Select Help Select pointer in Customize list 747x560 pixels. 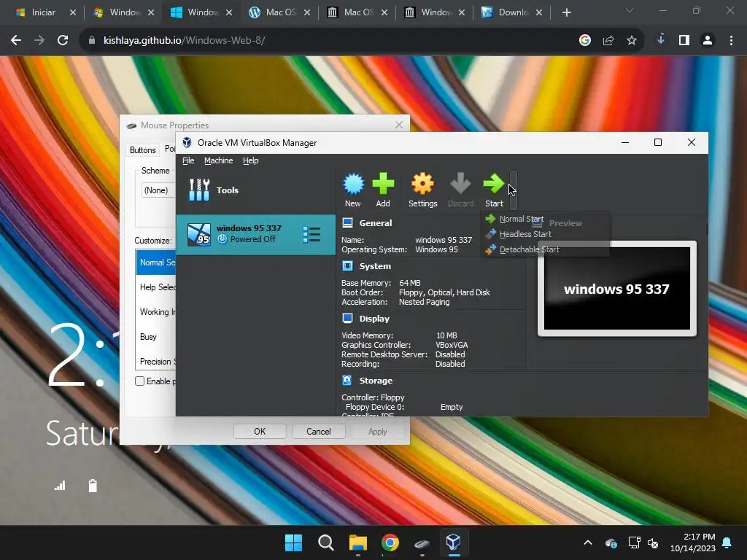click(x=156, y=287)
